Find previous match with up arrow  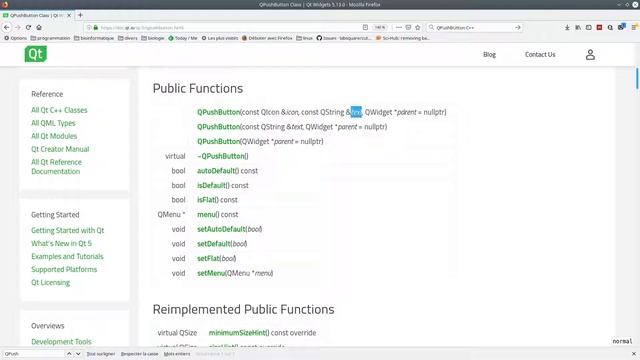click(69, 354)
